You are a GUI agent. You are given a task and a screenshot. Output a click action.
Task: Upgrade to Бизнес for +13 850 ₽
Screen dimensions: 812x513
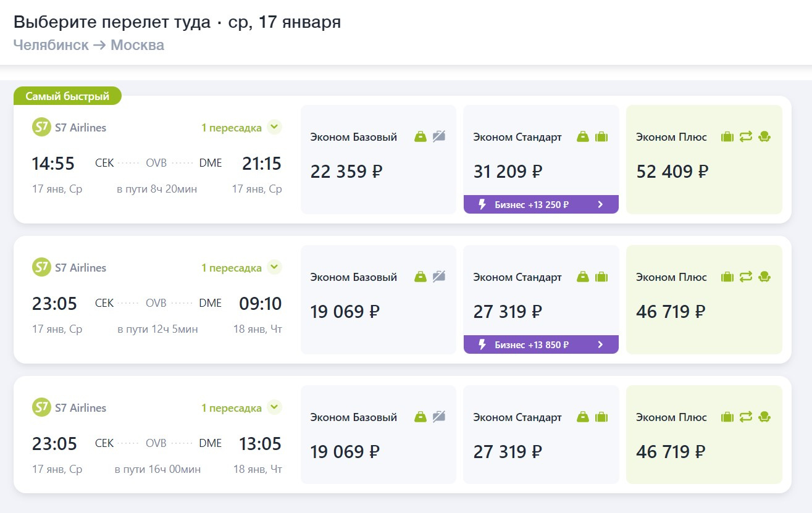(x=540, y=344)
